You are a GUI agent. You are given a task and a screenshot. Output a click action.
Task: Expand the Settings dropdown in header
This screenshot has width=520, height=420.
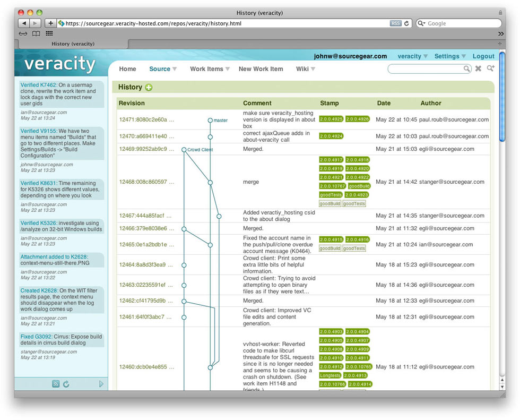[x=449, y=56]
